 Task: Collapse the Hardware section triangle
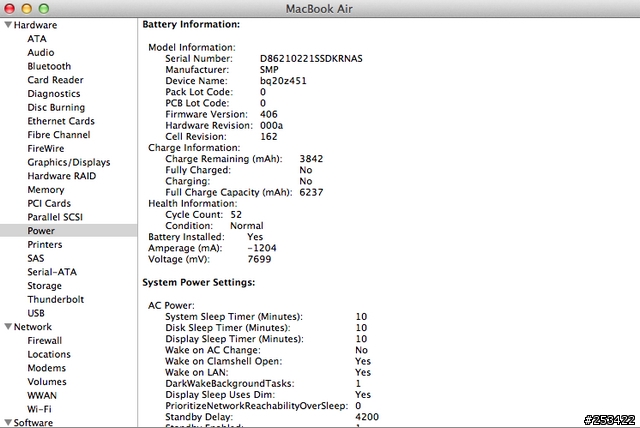click(x=8, y=25)
